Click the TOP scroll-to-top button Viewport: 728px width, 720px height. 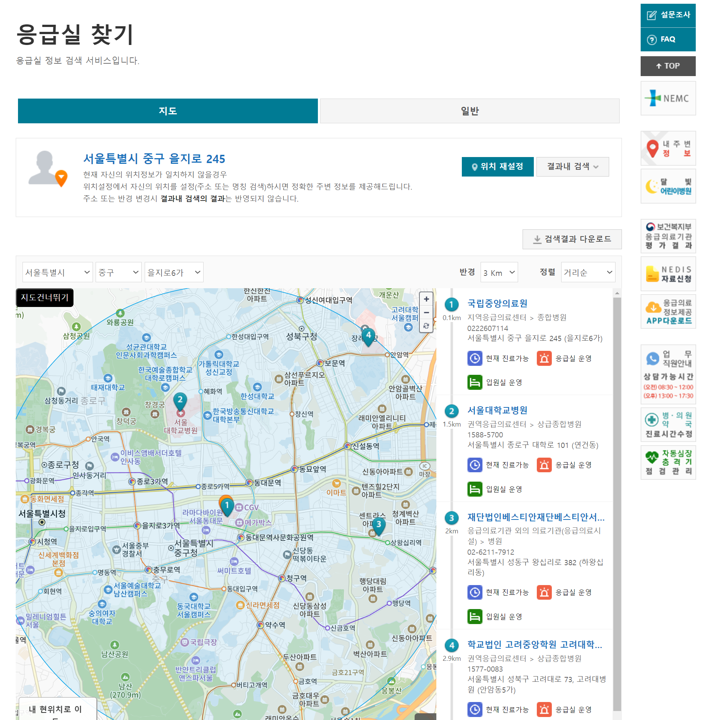point(668,66)
